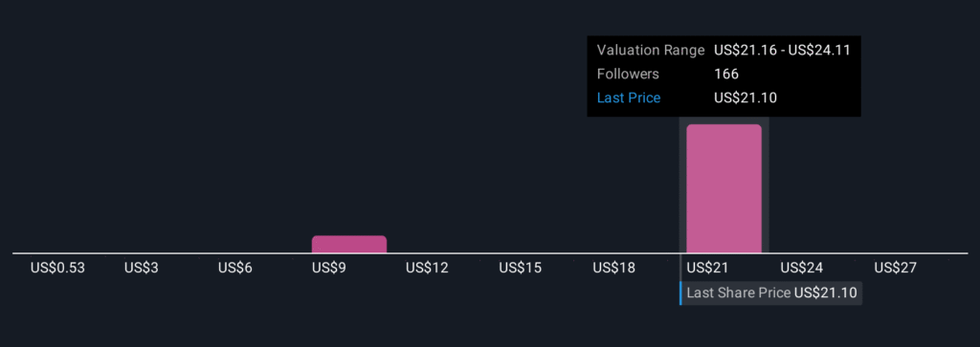Click the small pink US$9 valuation bar
This screenshot has height=347, width=980.
349,244
